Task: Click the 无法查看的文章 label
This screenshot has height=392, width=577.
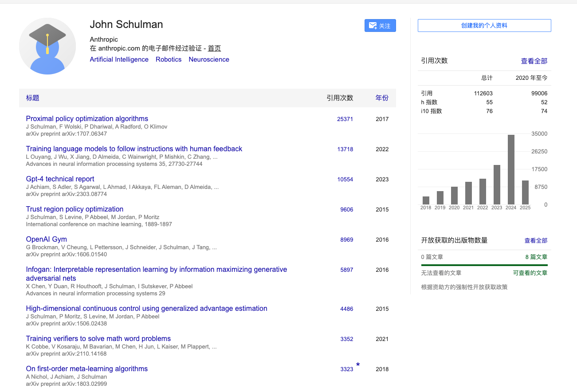Action: click(x=441, y=273)
